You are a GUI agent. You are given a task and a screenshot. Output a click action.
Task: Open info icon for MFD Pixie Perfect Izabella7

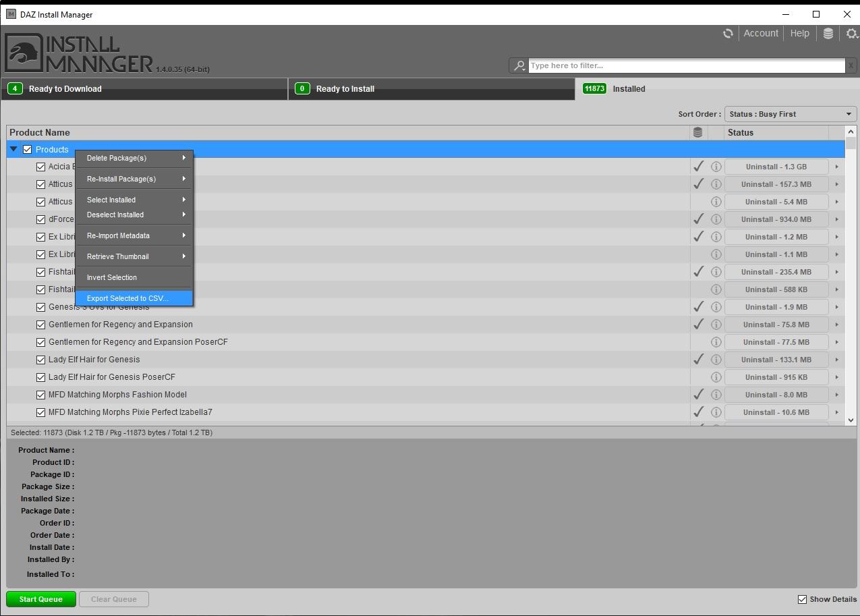click(x=716, y=412)
